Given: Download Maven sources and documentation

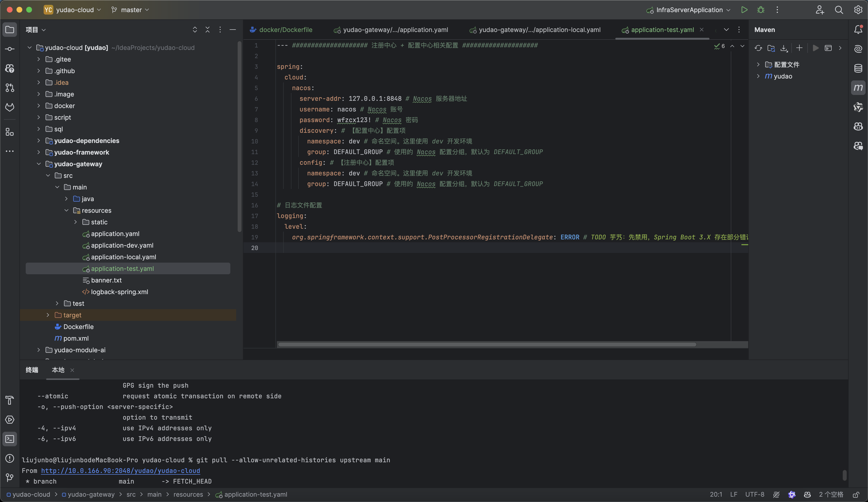Looking at the screenshot, I should 784,48.
